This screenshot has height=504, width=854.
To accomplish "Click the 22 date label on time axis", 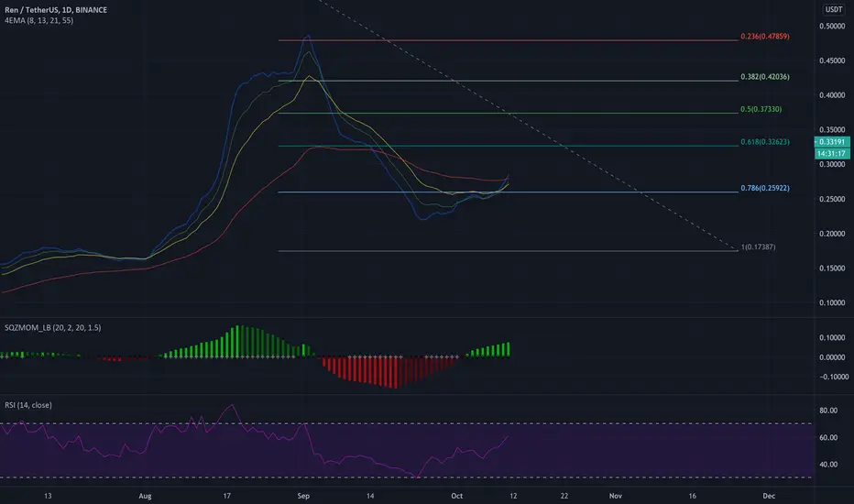I will (564, 496).
